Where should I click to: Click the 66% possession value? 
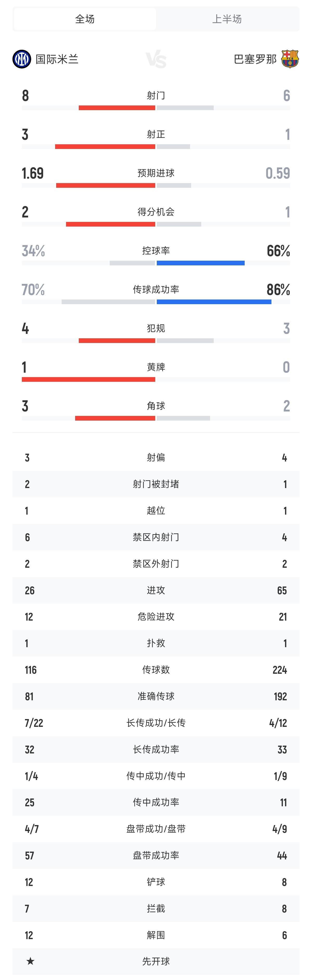coord(278,251)
